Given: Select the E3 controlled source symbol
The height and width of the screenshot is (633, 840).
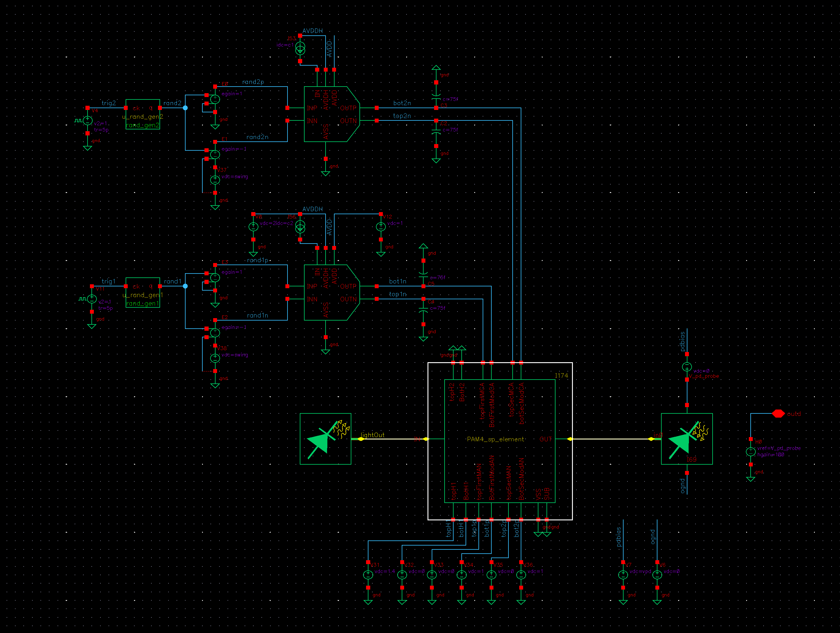Looking at the screenshot, I should [x=215, y=278].
